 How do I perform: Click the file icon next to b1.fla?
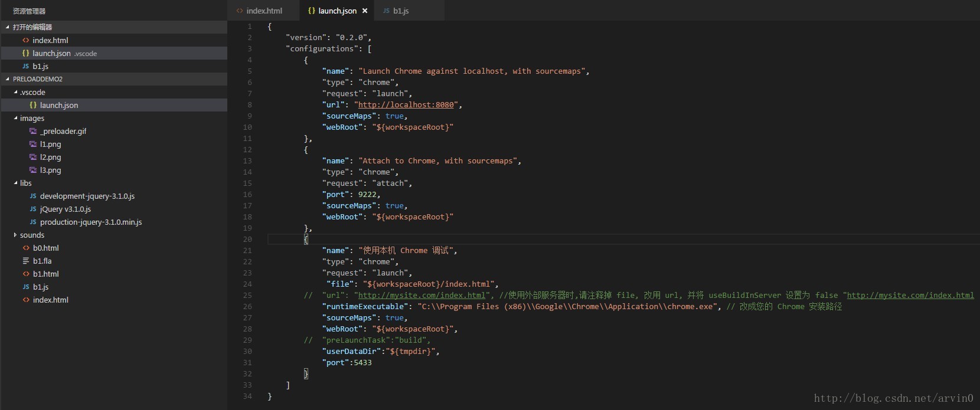point(26,261)
